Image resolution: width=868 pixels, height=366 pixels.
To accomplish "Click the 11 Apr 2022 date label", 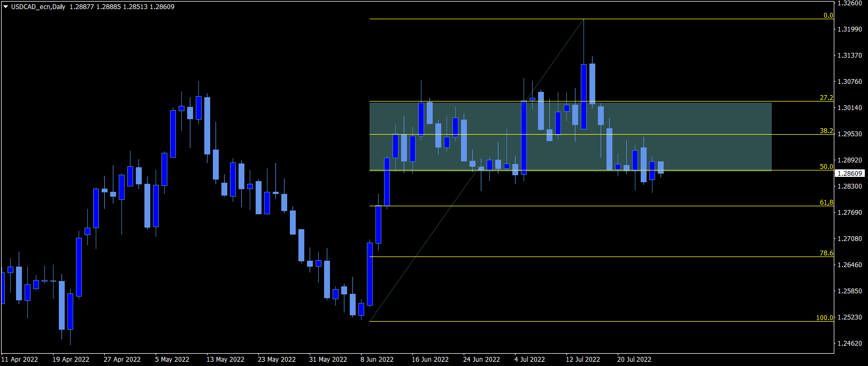I will point(20,360).
